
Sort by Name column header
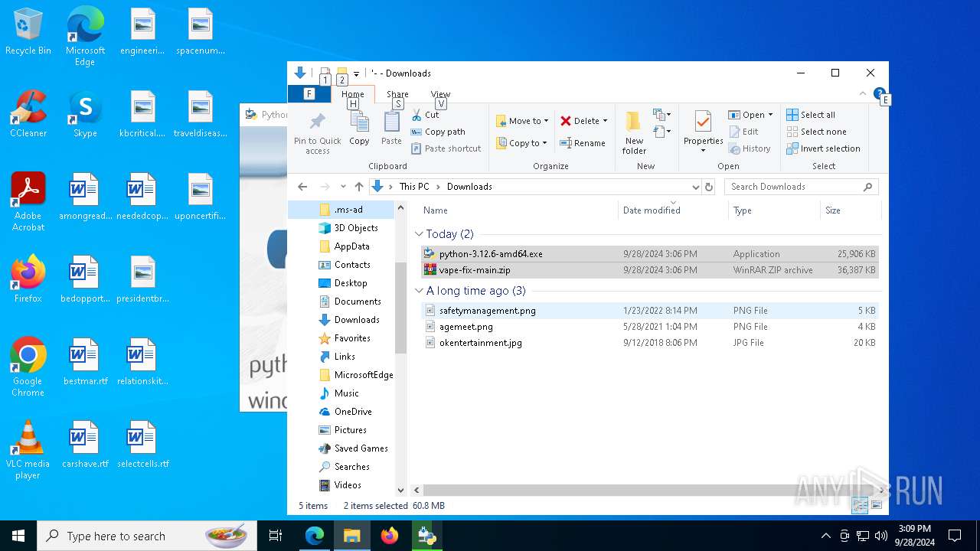click(436, 210)
